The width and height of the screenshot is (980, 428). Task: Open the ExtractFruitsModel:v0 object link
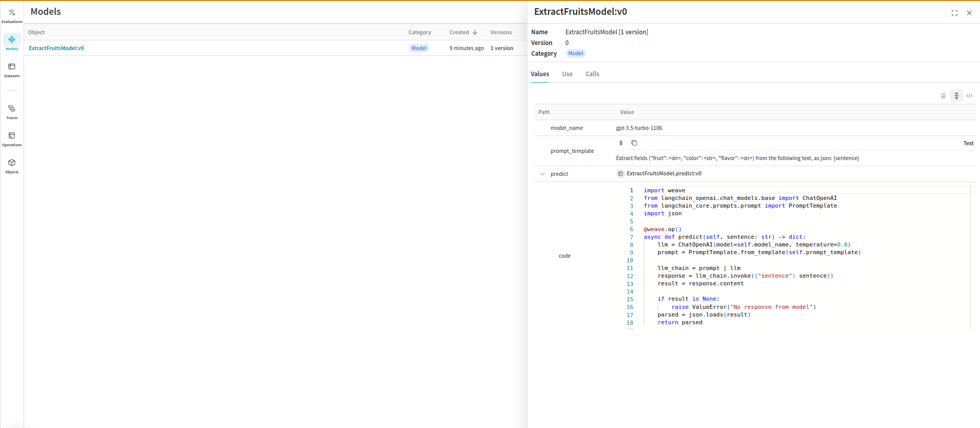[56, 48]
